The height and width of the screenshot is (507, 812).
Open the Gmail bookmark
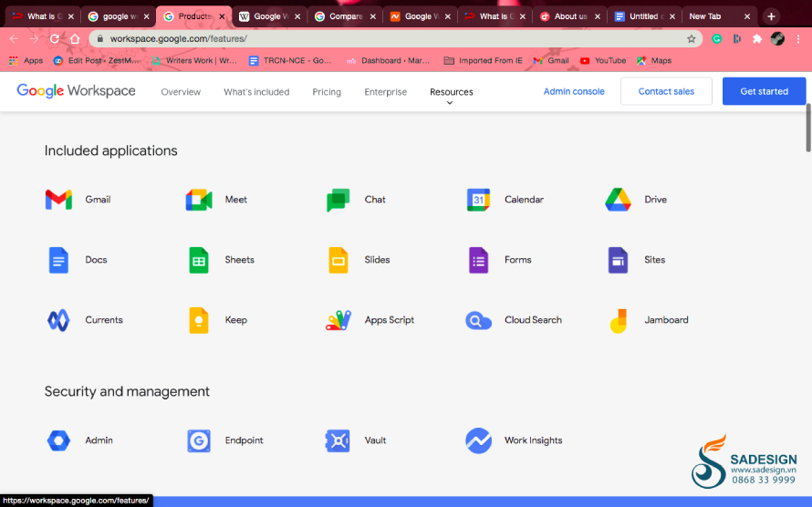551,60
